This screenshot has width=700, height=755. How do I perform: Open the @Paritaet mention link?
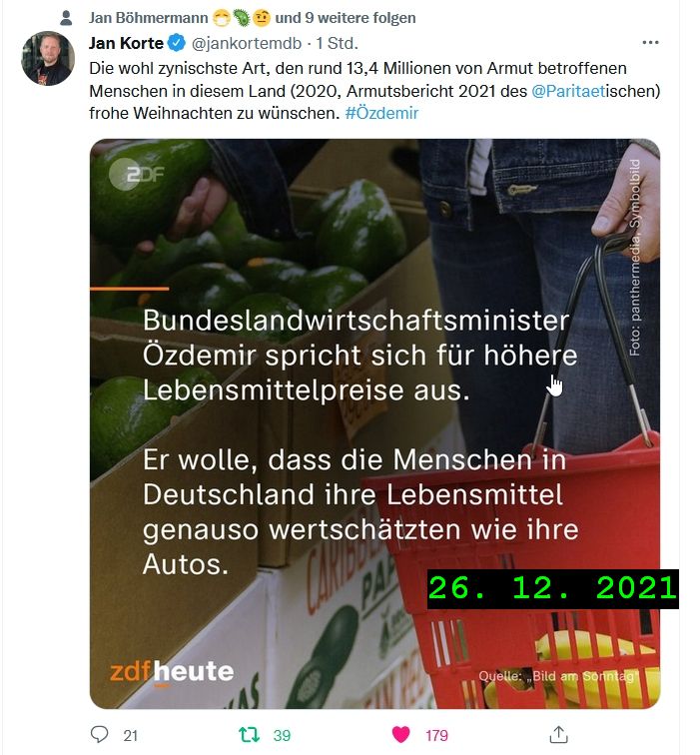click(568, 91)
